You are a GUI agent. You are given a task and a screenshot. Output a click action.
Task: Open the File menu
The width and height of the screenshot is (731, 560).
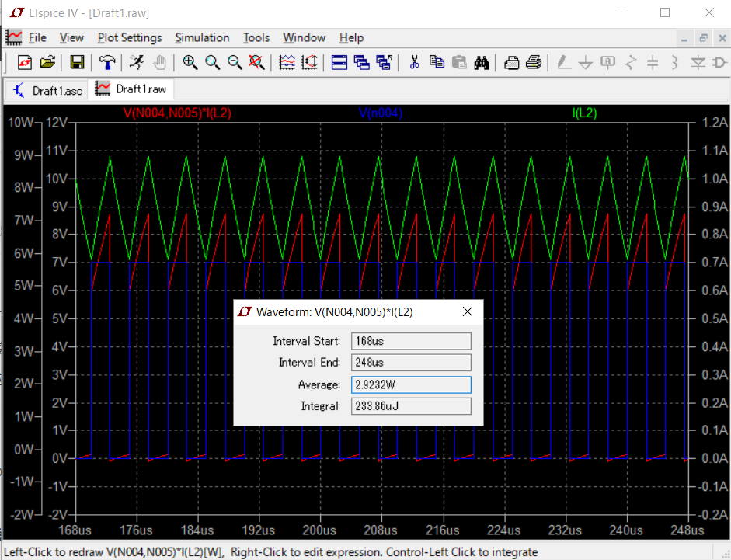[x=37, y=38]
